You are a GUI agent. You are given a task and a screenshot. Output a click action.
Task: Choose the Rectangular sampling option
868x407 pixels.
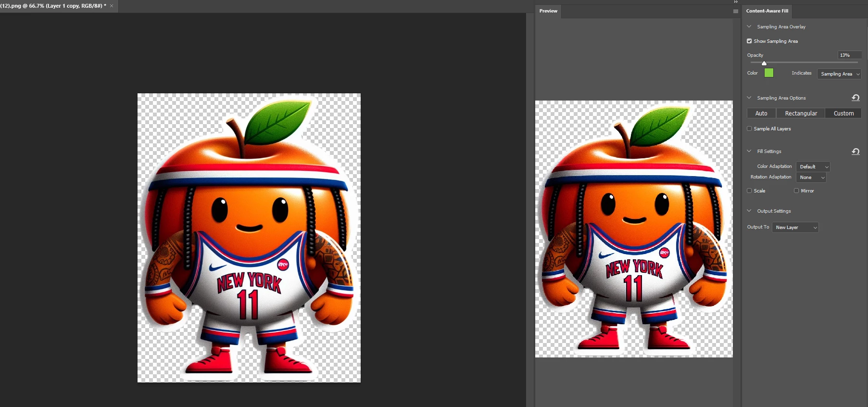pos(801,113)
